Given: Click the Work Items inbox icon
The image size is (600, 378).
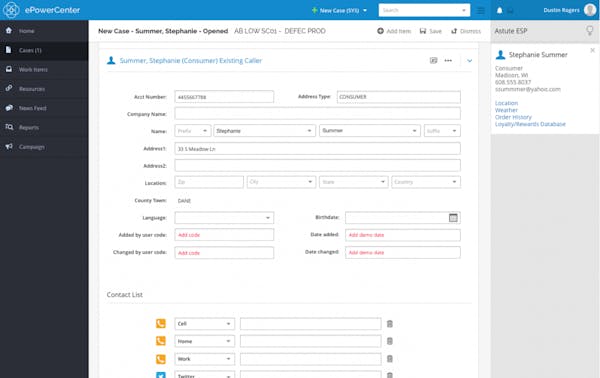Looking at the screenshot, I should pos(9,69).
